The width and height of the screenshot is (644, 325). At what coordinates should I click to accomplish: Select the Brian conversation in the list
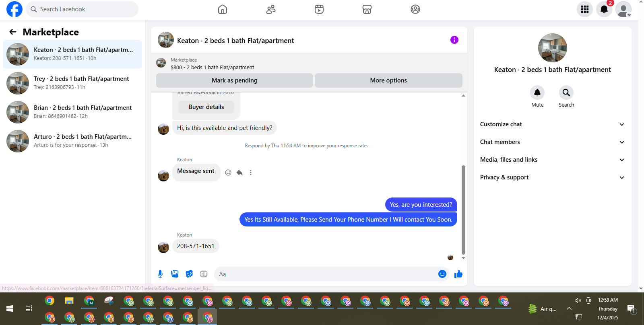[x=72, y=112]
